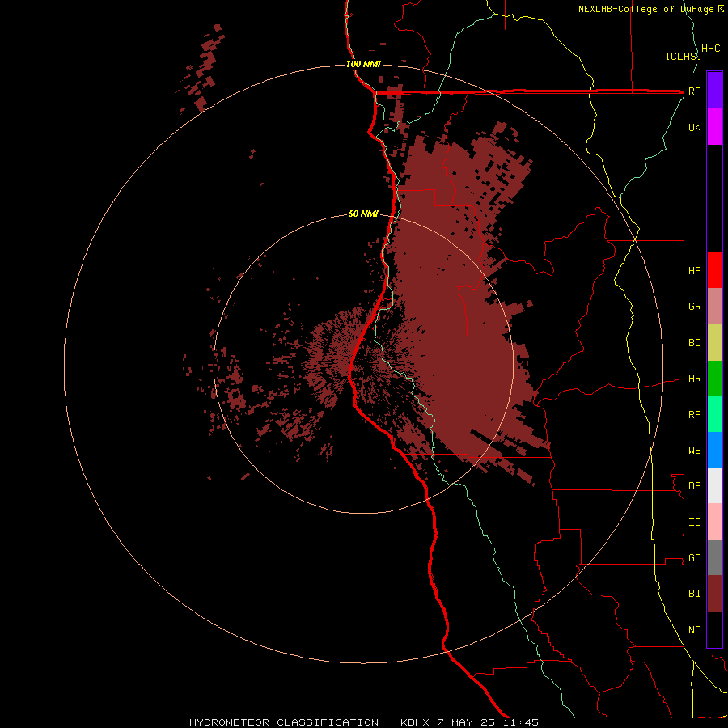Viewport: 728px width, 728px height.
Task: Click the RF purple color swatch
Action: click(x=714, y=91)
